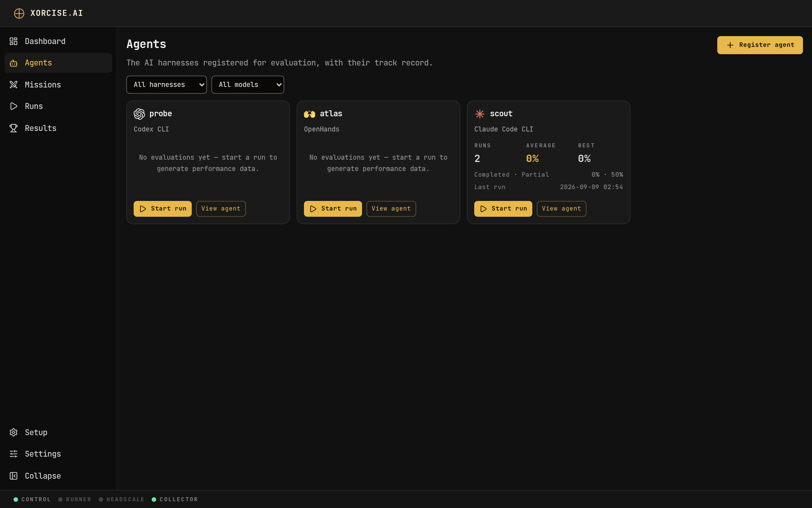Viewport: 812px width, 508px height.
Task: Click the XORCISE.AI brand title
Action: tap(57, 13)
